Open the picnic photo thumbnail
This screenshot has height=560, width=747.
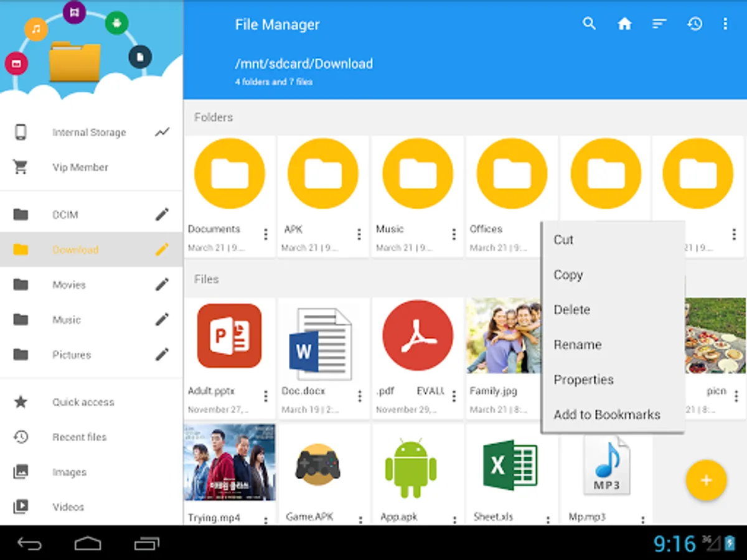715,335
